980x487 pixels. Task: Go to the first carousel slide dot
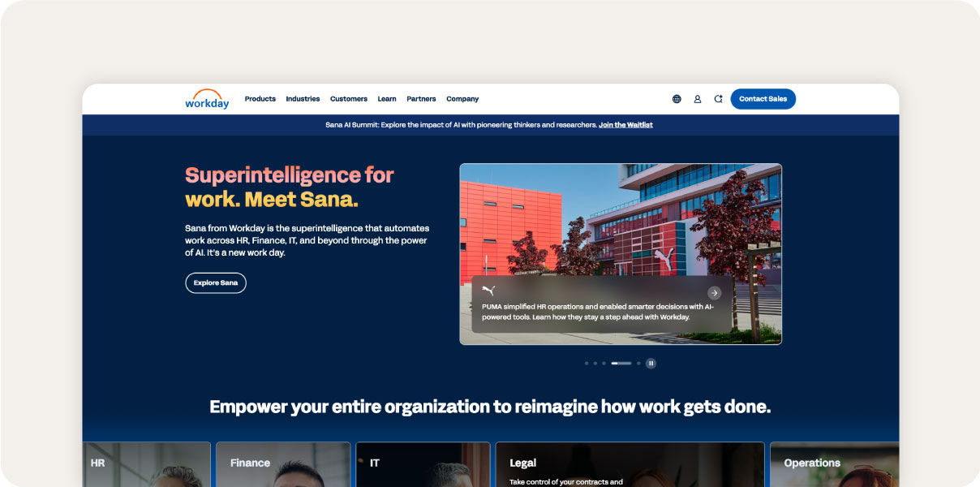(587, 364)
